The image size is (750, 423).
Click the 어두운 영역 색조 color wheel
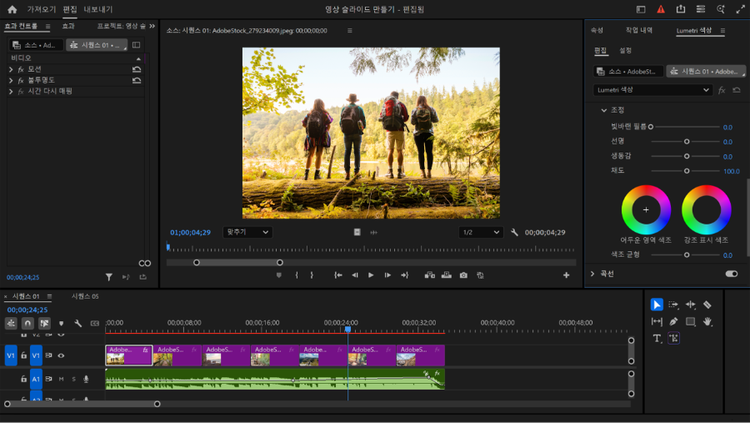[646, 210]
